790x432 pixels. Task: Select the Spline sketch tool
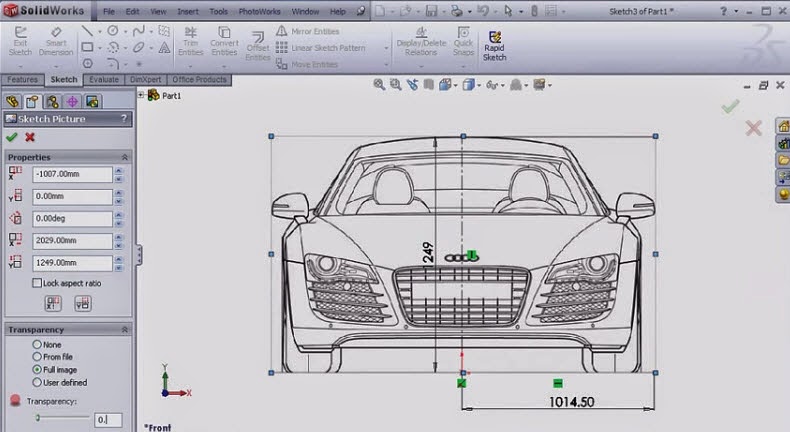(x=138, y=31)
